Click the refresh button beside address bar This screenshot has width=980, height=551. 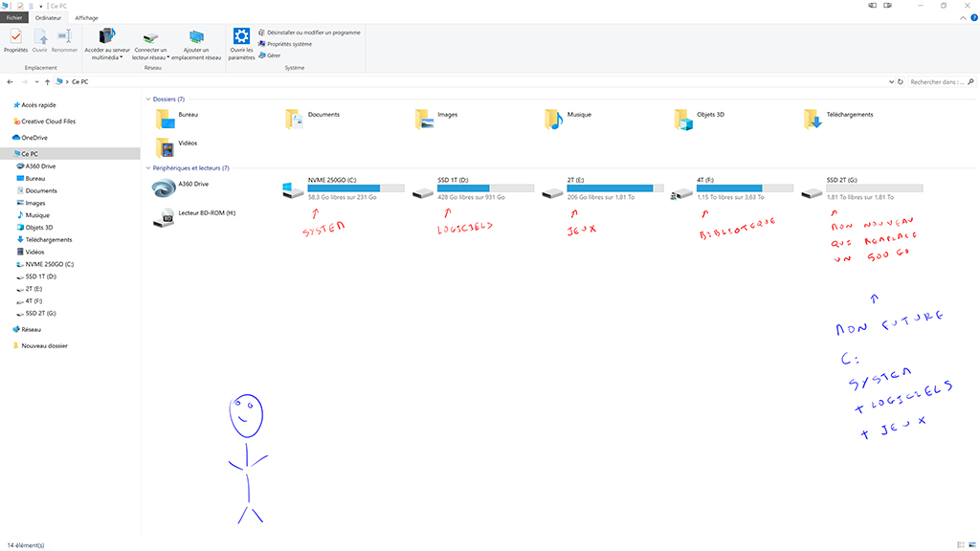pyautogui.click(x=900, y=82)
